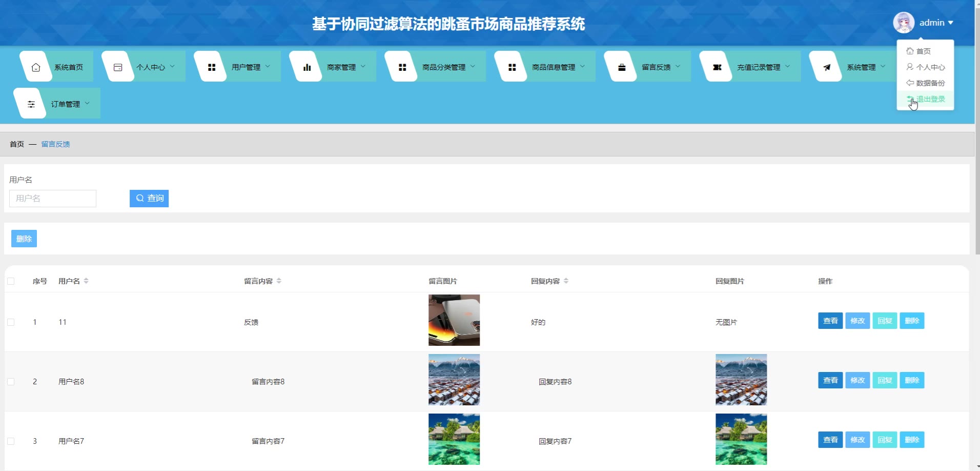The image size is (980, 471).
Task: Toggle the select-all checkbox in table header
Action: tap(11, 281)
